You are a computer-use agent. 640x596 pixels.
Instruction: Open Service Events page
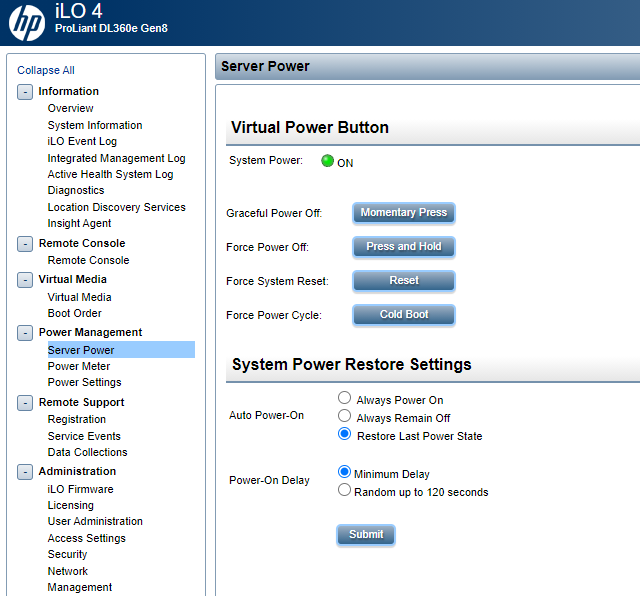(84, 436)
